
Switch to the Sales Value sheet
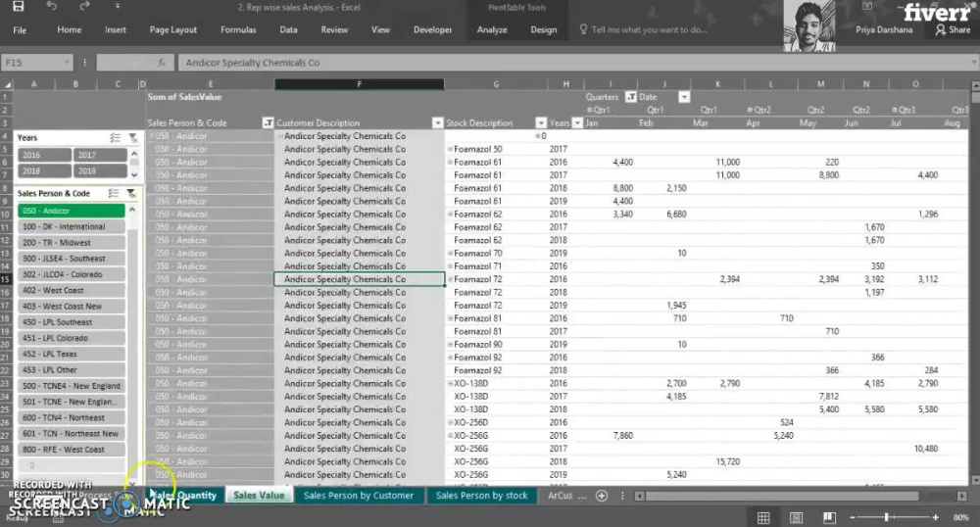[x=259, y=495]
